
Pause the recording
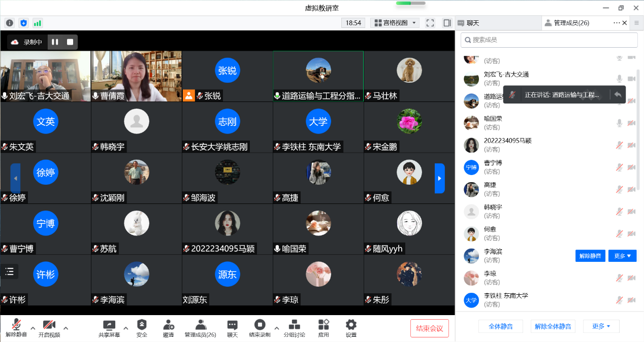tap(55, 42)
